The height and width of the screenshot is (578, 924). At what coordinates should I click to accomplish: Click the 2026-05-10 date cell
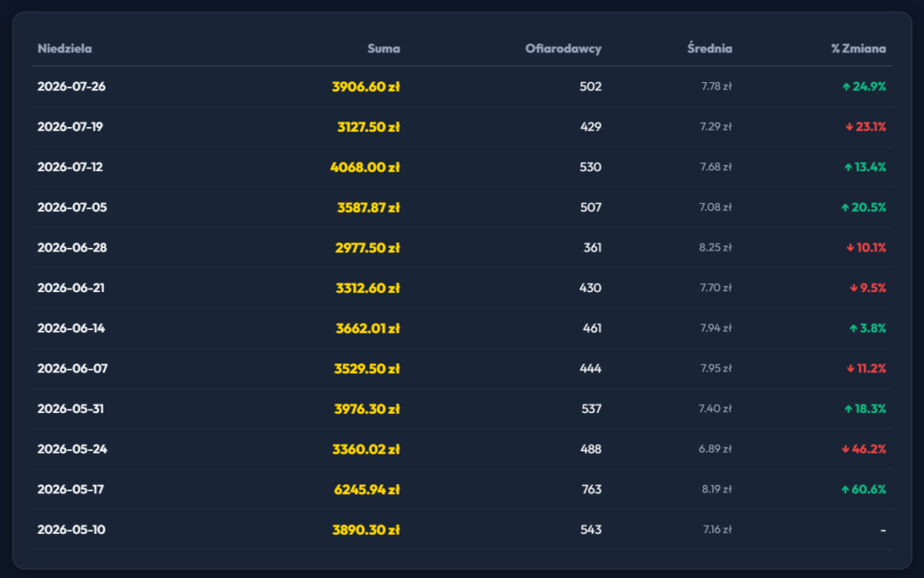point(71,529)
